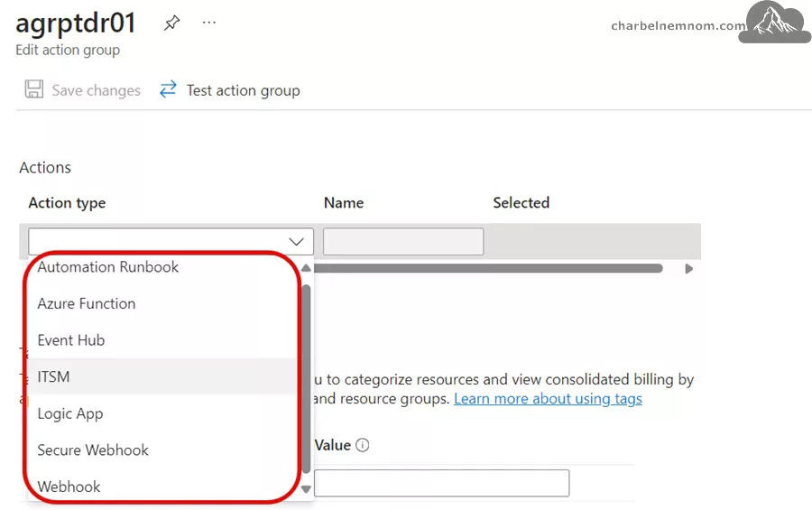Click the tag Value input field

click(x=442, y=483)
